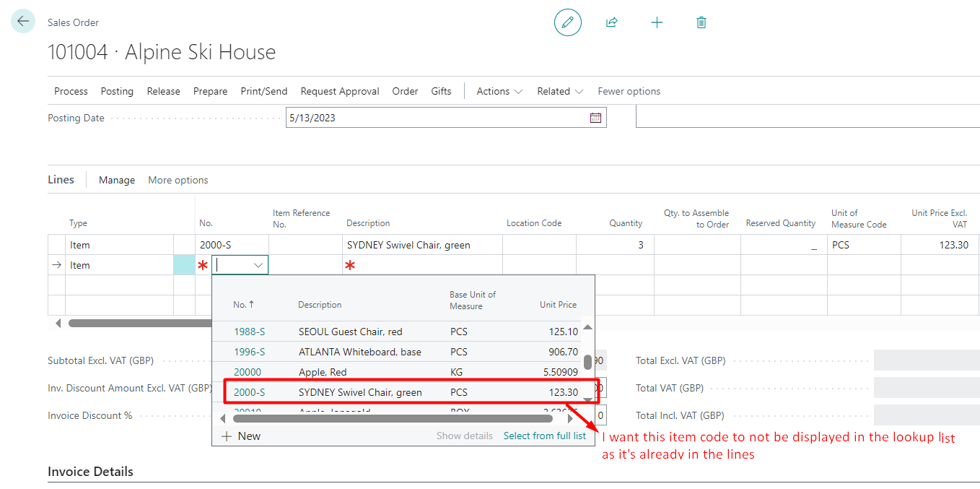
Task: Click the Reserved Quantity column header
Action: [x=781, y=223]
